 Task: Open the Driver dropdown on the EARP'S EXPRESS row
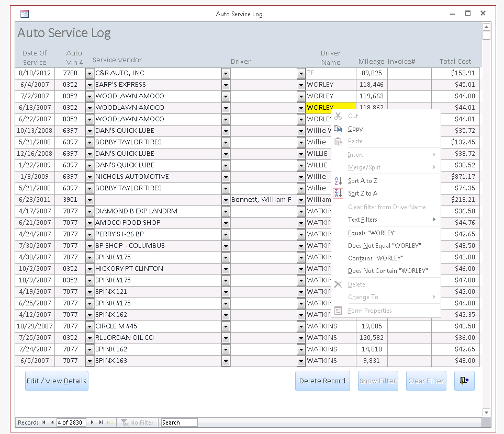coord(301,85)
